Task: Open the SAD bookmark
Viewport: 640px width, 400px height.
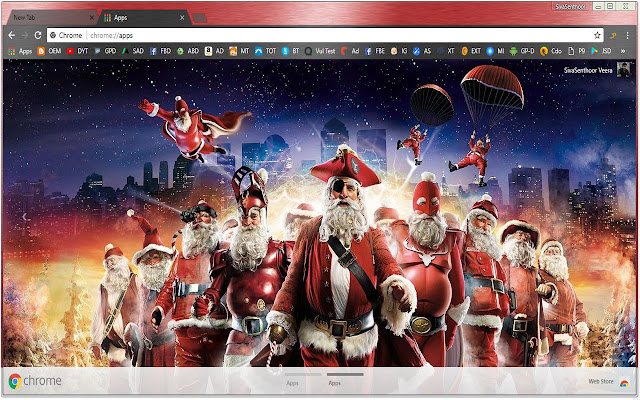Action: pyautogui.click(x=133, y=51)
